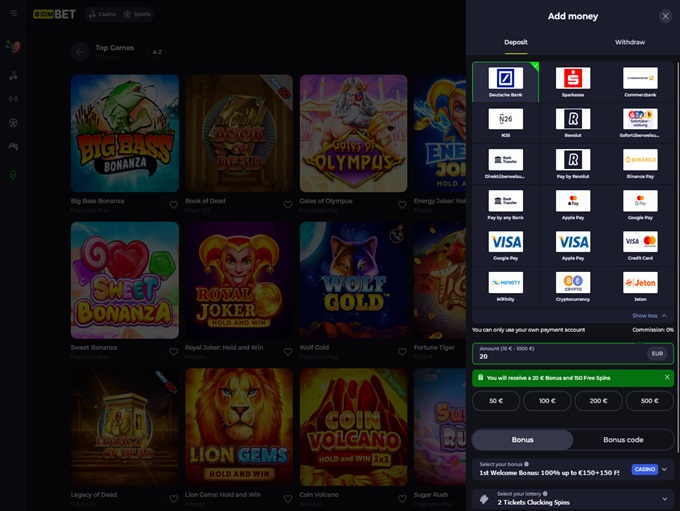Open Big Bass Bonanza game thumbnail
Viewport: 680px width, 511px height.
tap(125, 133)
